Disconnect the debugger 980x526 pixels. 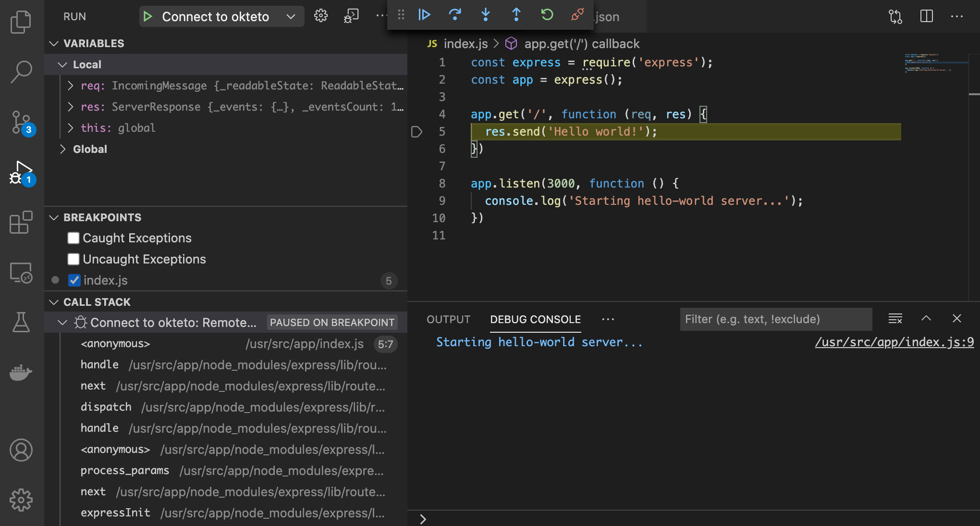pyautogui.click(x=577, y=15)
